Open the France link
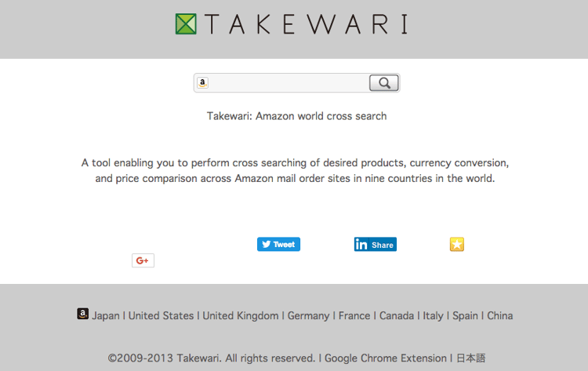The image size is (588, 371). [354, 316]
